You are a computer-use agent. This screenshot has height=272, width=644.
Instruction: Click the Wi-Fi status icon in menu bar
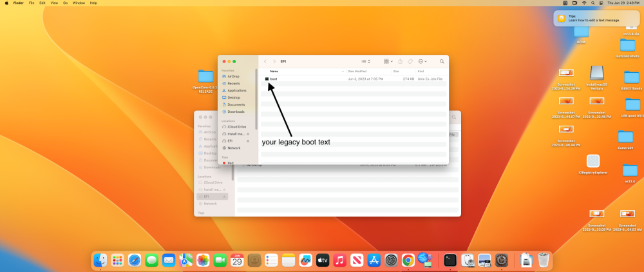click(x=584, y=3)
